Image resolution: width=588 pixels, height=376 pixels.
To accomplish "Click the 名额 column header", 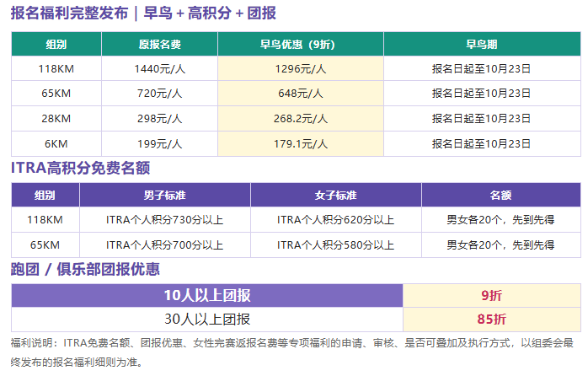I will pos(501,195).
